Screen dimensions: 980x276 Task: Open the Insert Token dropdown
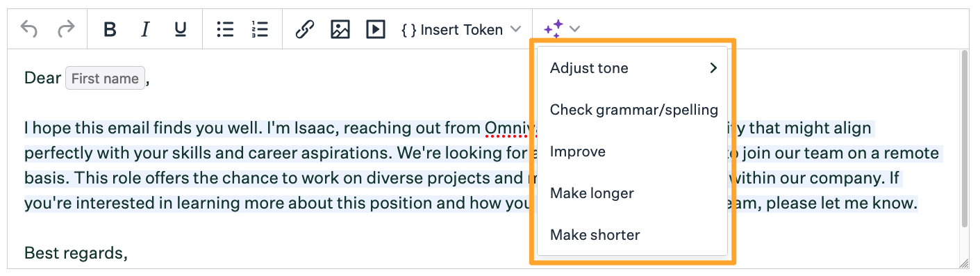(461, 29)
